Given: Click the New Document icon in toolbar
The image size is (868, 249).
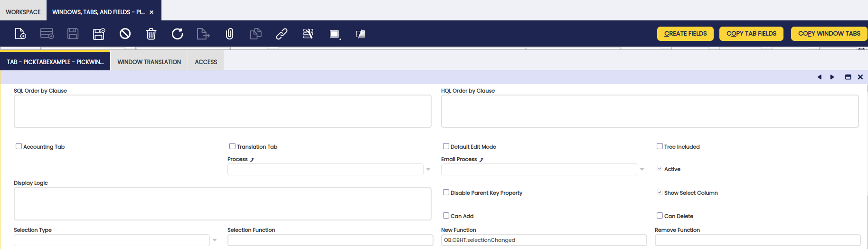Looking at the screenshot, I should pyautogui.click(x=20, y=34).
